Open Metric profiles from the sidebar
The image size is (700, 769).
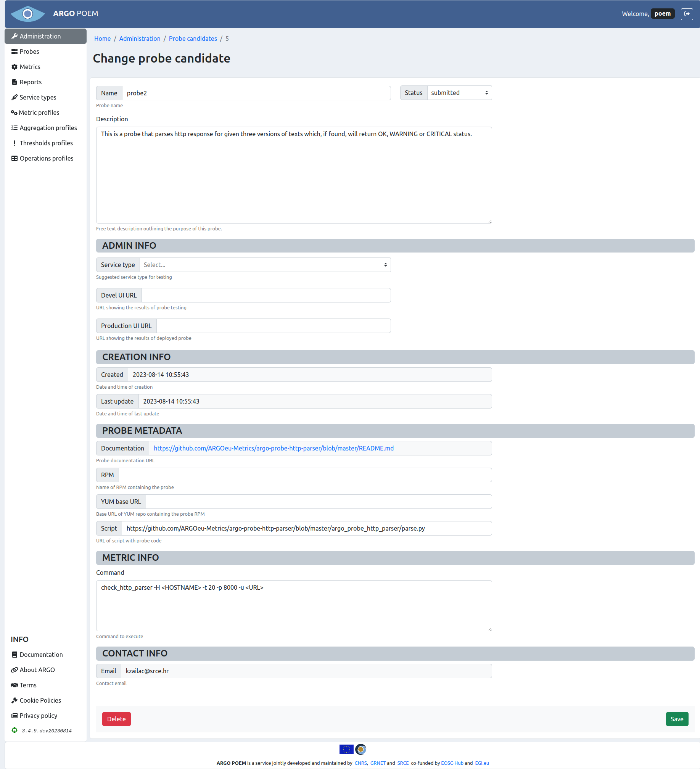[x=39, y=113]
